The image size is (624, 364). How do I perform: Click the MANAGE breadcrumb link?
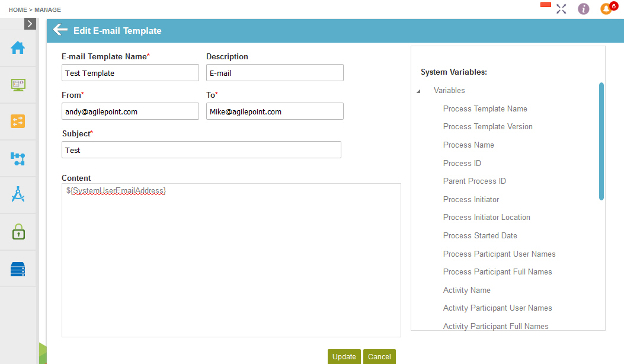click(x=47, y=10)
